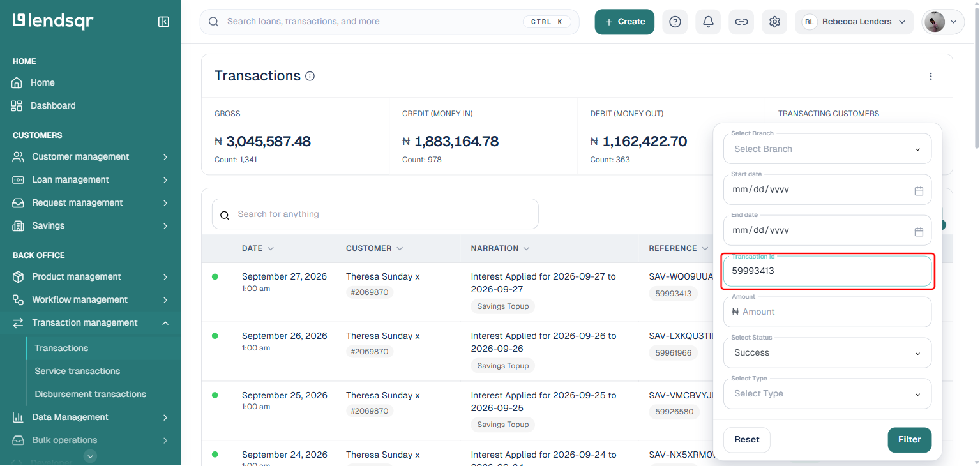Viewport: 980px width, 466px height.
Task: Collapse Transaction management chevron
Action: [x=165, y=323]
